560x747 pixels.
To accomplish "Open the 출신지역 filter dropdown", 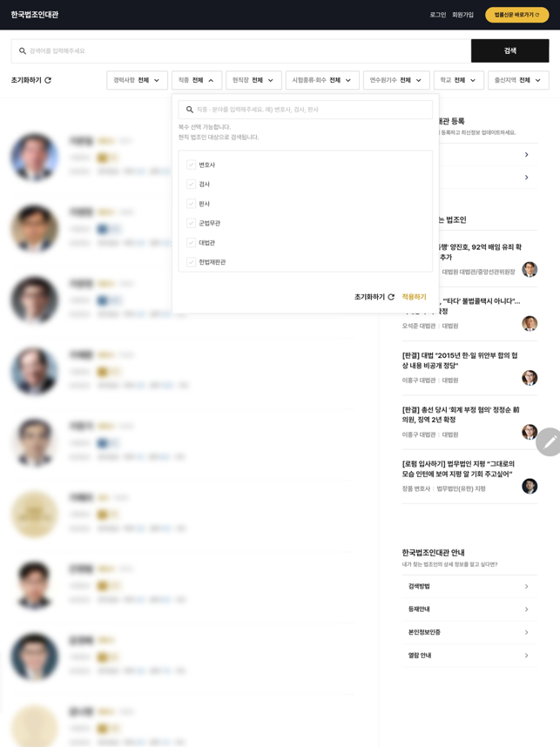I will point(518,80).
